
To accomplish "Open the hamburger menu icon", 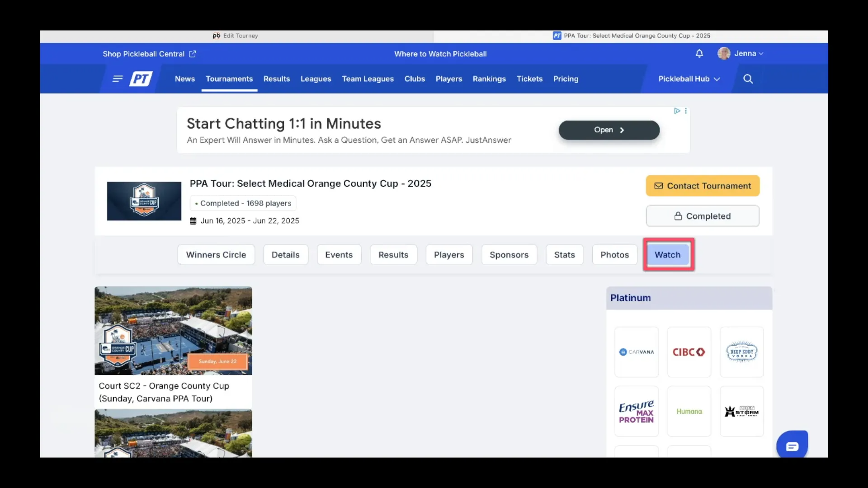I will point(118,79).
